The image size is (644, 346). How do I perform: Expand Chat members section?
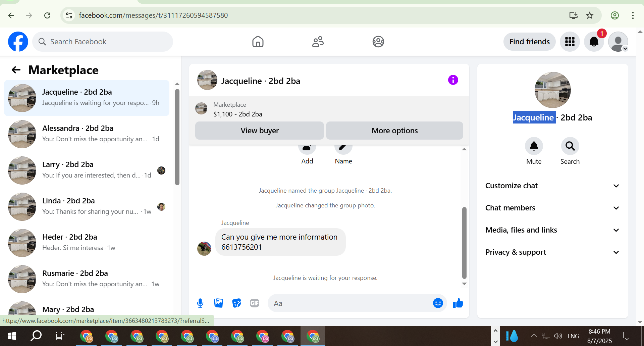coord(552,208)
